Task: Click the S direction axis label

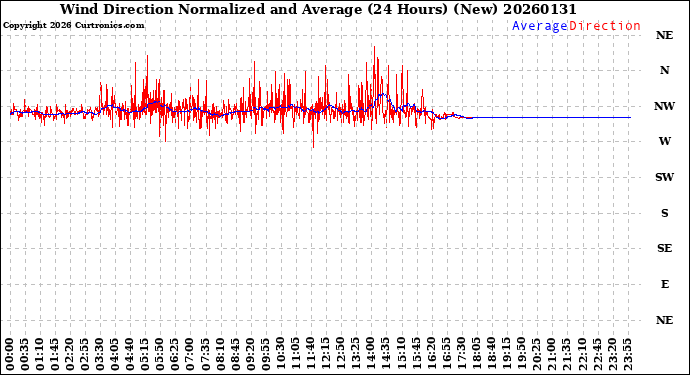Action: (664, 213)
